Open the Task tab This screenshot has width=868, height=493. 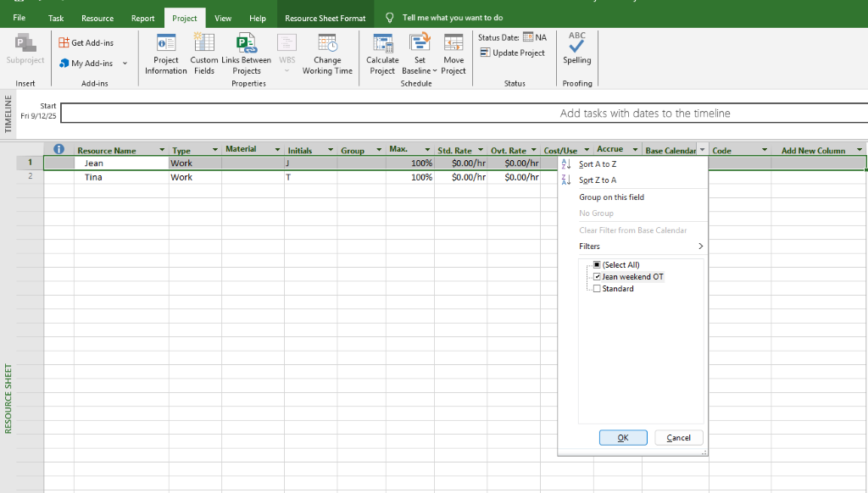(56, 18)
